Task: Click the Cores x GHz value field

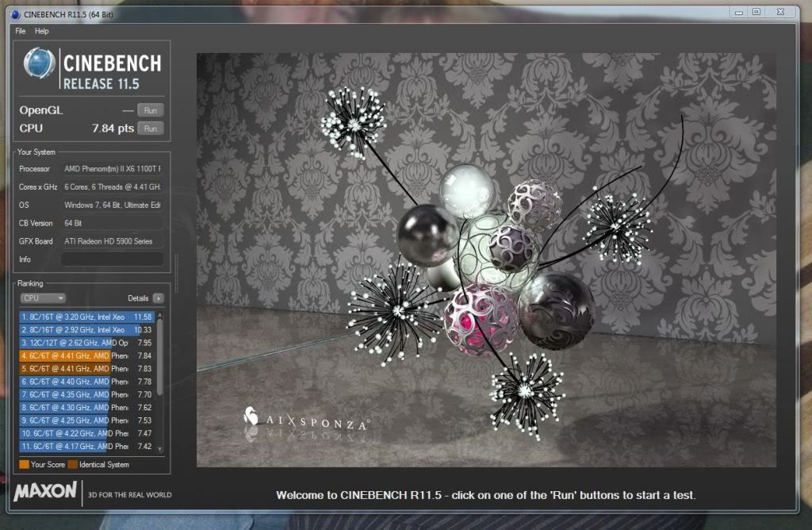Action: [113, 186]
